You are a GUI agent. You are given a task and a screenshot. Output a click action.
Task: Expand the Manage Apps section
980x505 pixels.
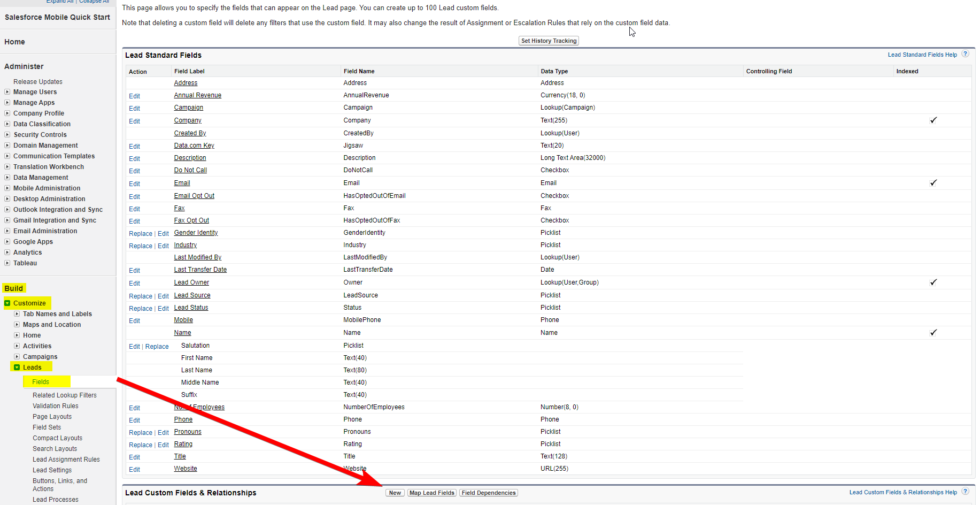pos(7,103)
